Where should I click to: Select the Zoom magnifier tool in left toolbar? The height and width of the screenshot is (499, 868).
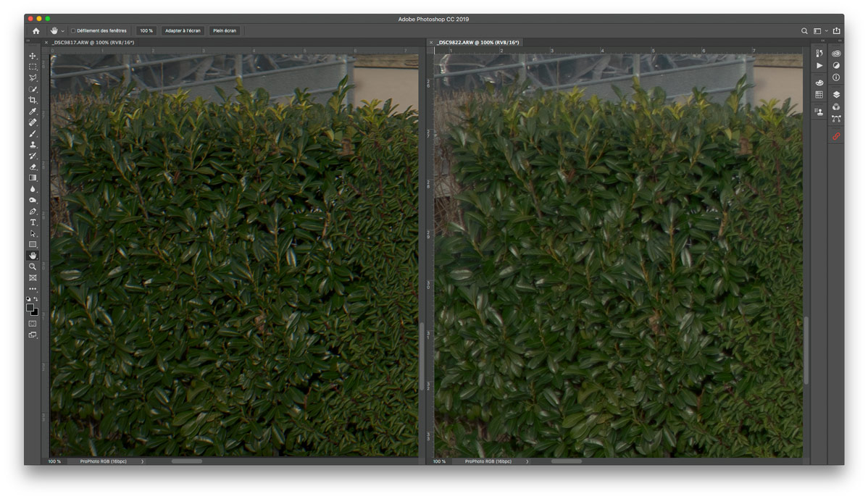[x=33, y=267]
